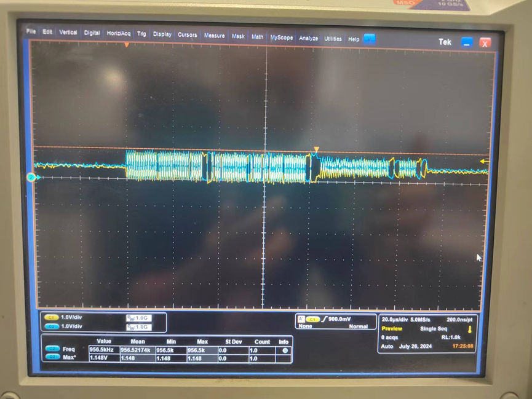Select the C1 yellow channel badge in readout

(x=51, y=318)
